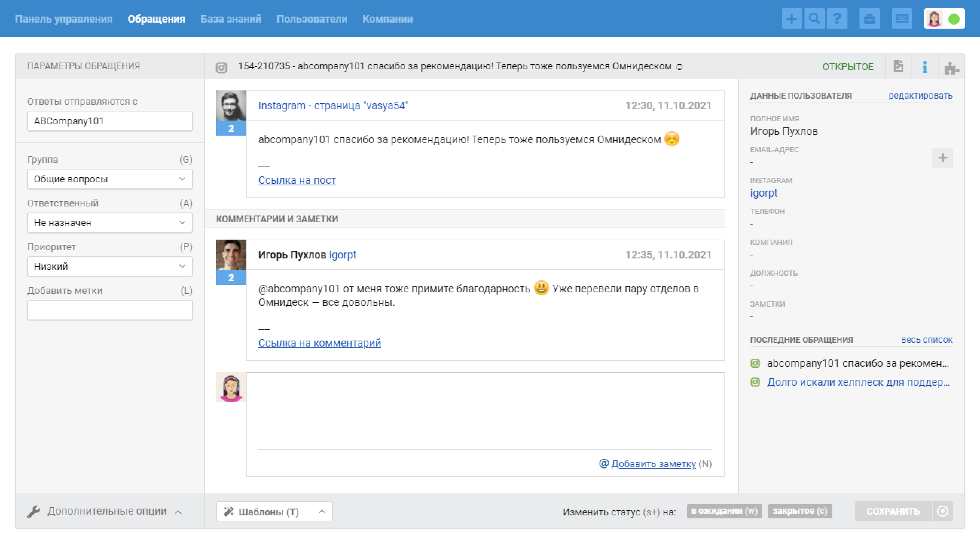Click the briefcase icon in the header
980x544 pixels.
(869, 18)
